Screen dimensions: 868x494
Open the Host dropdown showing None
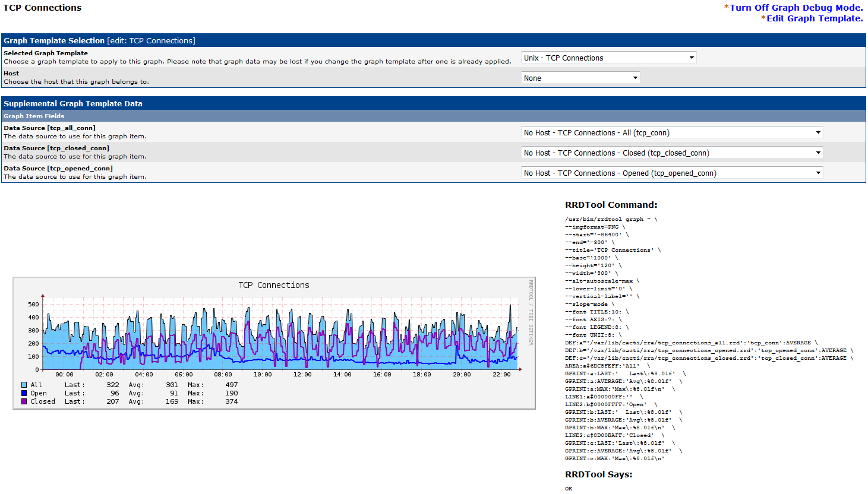point(580,78)
